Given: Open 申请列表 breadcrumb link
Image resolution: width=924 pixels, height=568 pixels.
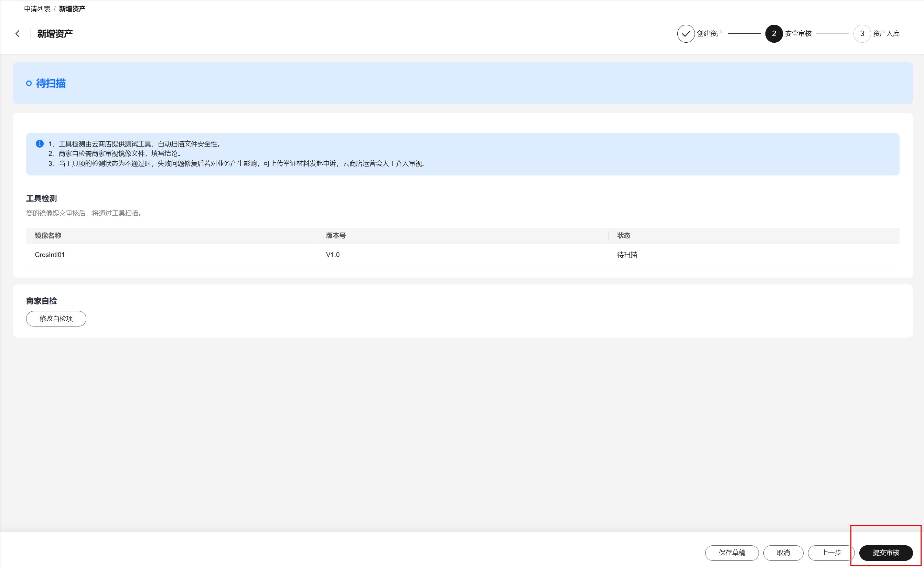Looking at the screenshot, I should click(37, 9).
